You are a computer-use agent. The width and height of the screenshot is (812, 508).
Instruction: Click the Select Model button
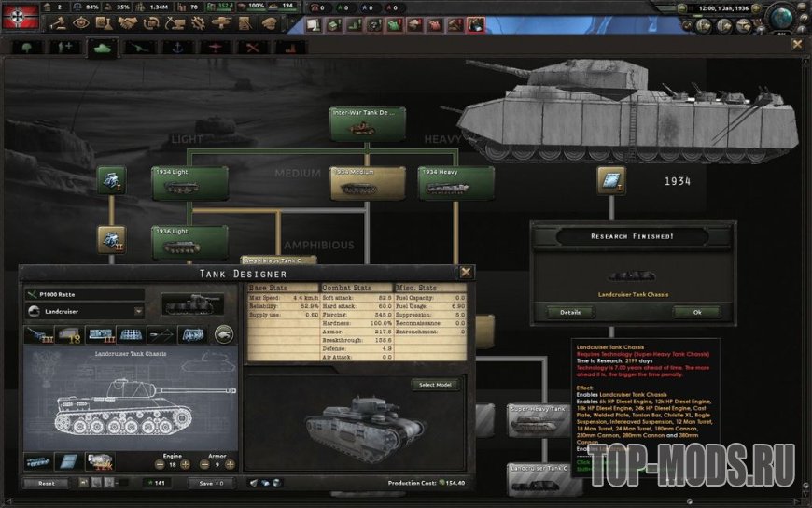pos(435,385)
